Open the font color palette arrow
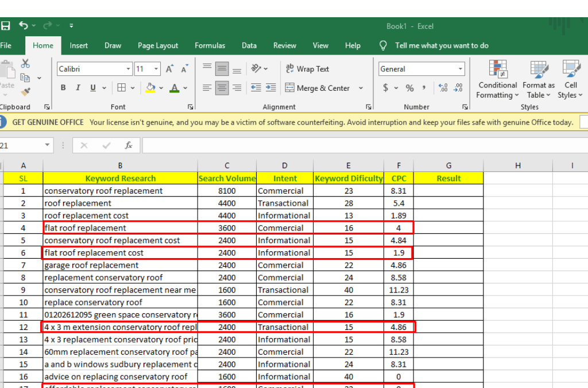The image size is (588, 388). click(x=185, y=88)
